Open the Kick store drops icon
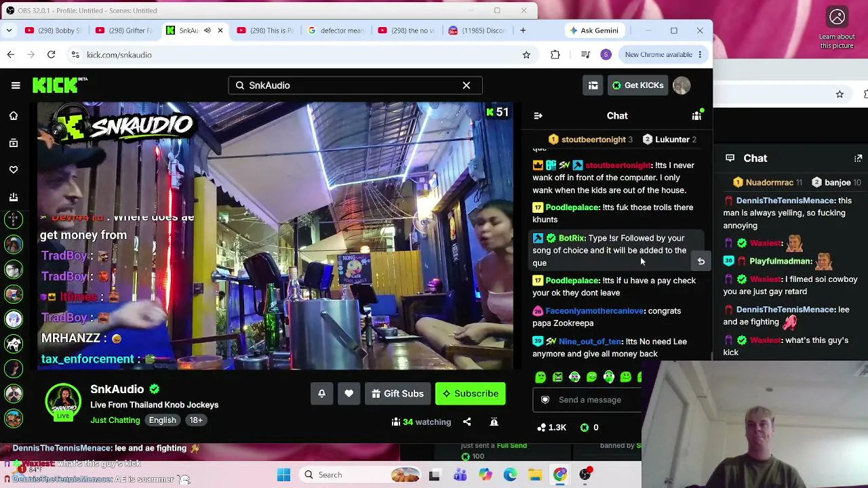The image size is (868, 488). (x=593, y=85)
